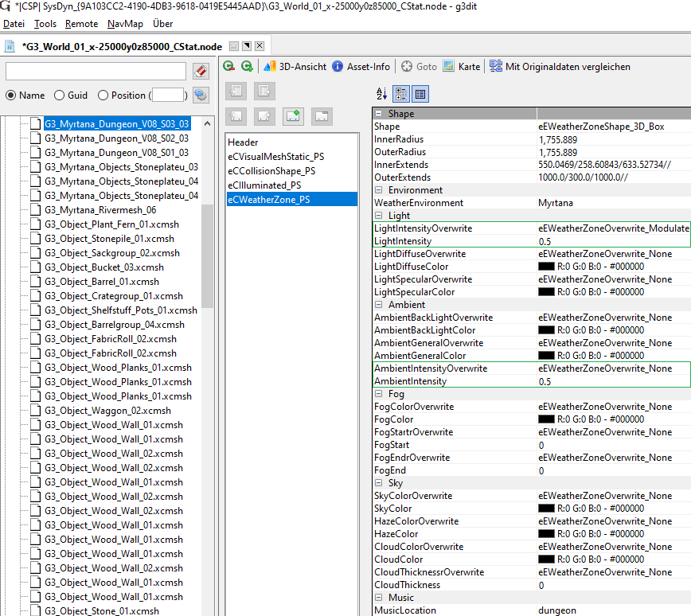This screenshot has width=691, height=616.
Task: Sort properties alphabetically with A-Z icon
Action: [381, 94]
